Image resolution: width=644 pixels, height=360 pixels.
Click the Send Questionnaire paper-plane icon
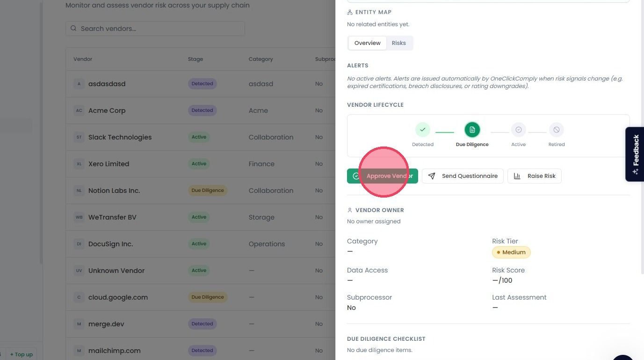432,176
